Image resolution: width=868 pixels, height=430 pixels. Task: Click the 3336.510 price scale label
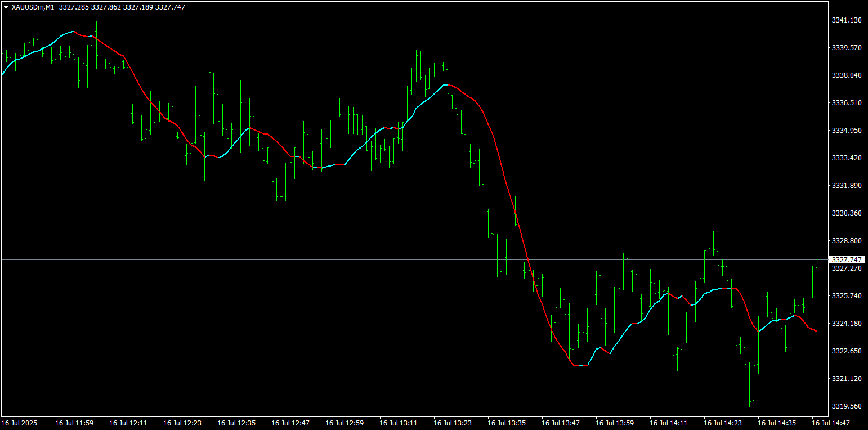point(847,103)
